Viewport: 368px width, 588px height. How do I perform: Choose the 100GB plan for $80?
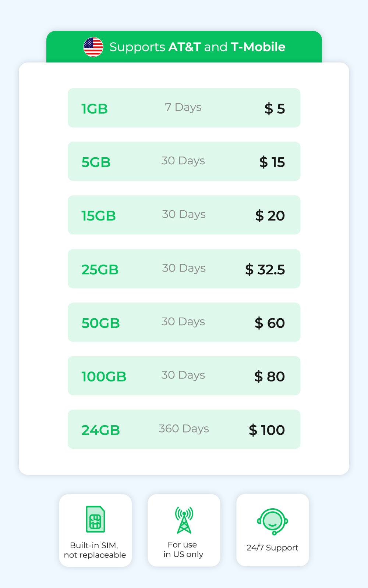tap(184, 376)
